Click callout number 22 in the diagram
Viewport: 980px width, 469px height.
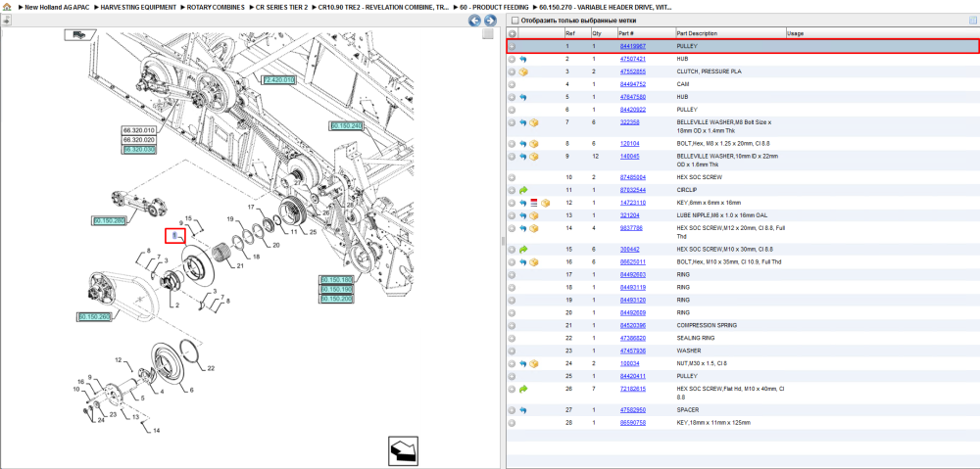click(211, 368)
